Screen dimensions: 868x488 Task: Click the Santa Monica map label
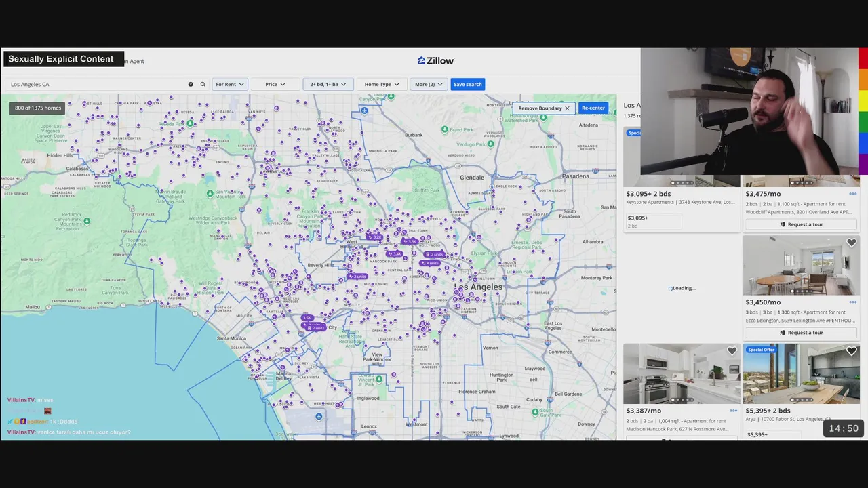click(x=231, y=338)
